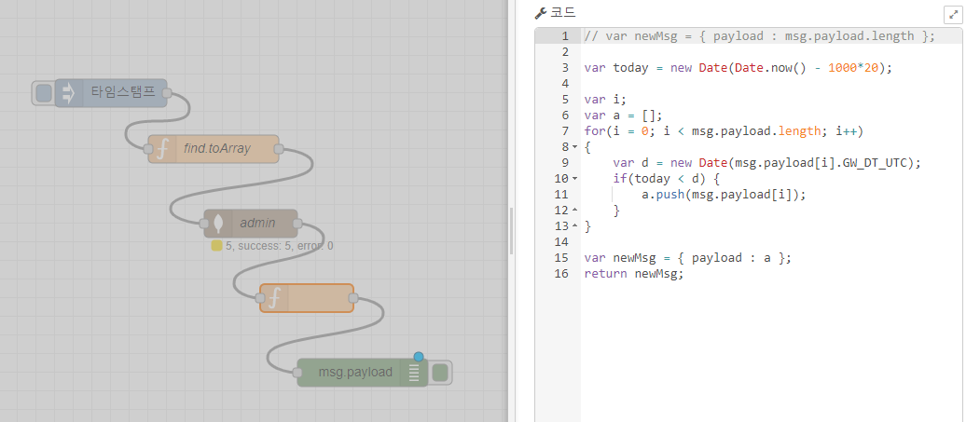980x422 pixels.
Task: Click the 'var today = new Date' code line
Action: 738,67
